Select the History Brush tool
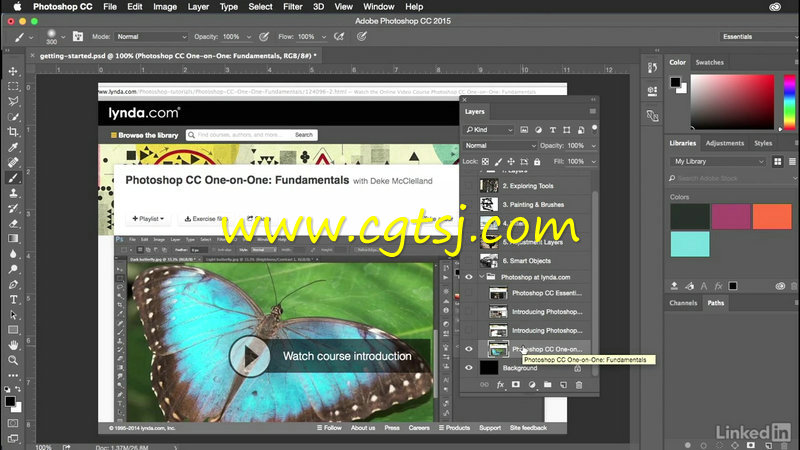The width and height of the screenshot is (800, 450). [x=13, y=208]
